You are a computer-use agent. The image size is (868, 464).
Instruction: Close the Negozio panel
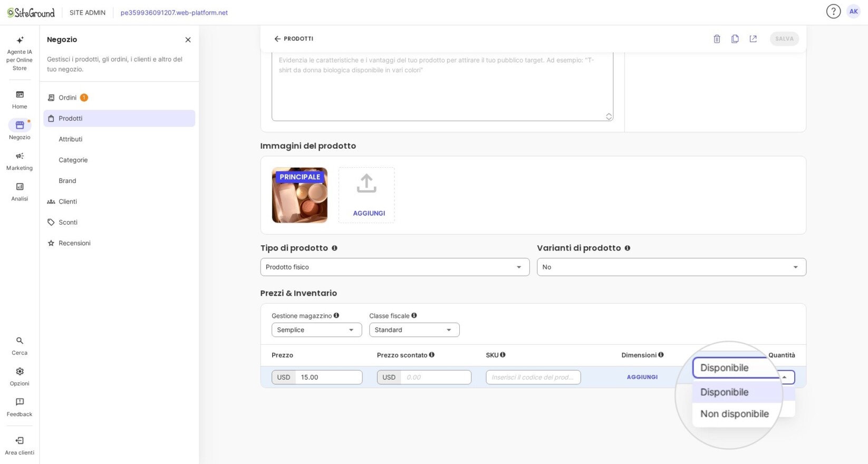tap(188, 40)
